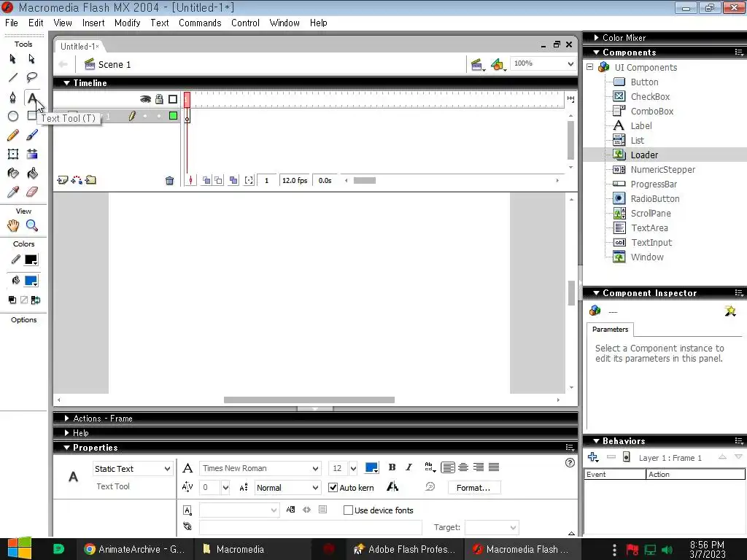The height and width of the screenshot is (560, 747).
Task: Expand the Color Mixer panel
Action: click(x=597, y=38)
